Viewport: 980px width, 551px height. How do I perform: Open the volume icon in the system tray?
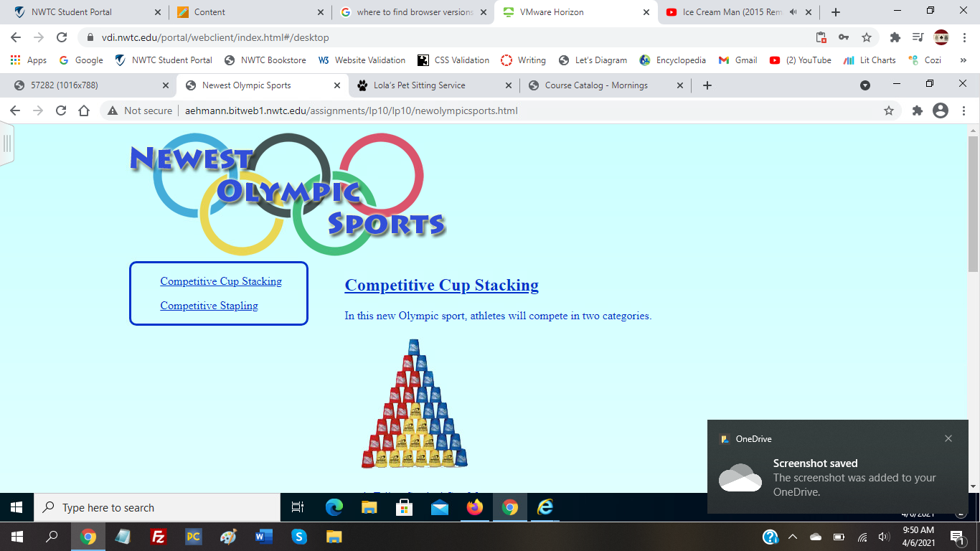coord(883,536)
